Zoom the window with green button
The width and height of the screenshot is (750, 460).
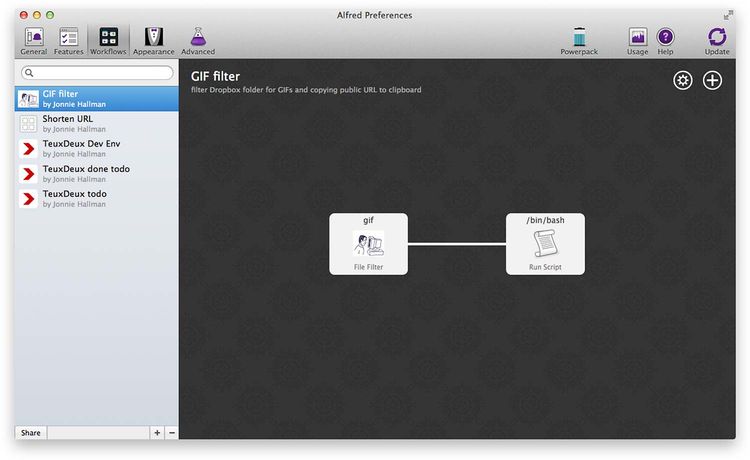[x=50, y=15]
